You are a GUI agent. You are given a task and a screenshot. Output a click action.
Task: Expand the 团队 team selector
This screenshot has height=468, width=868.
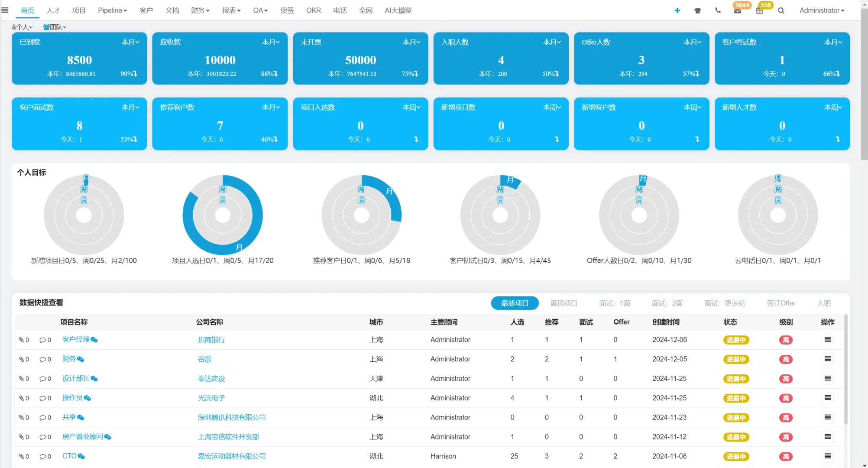click(55, 27)
